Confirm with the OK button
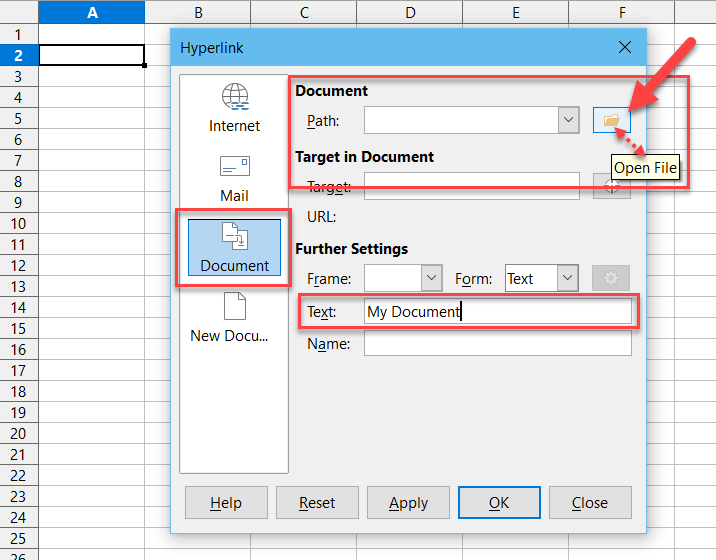This screenshot has height=560, width=716. tap(499, 502)
